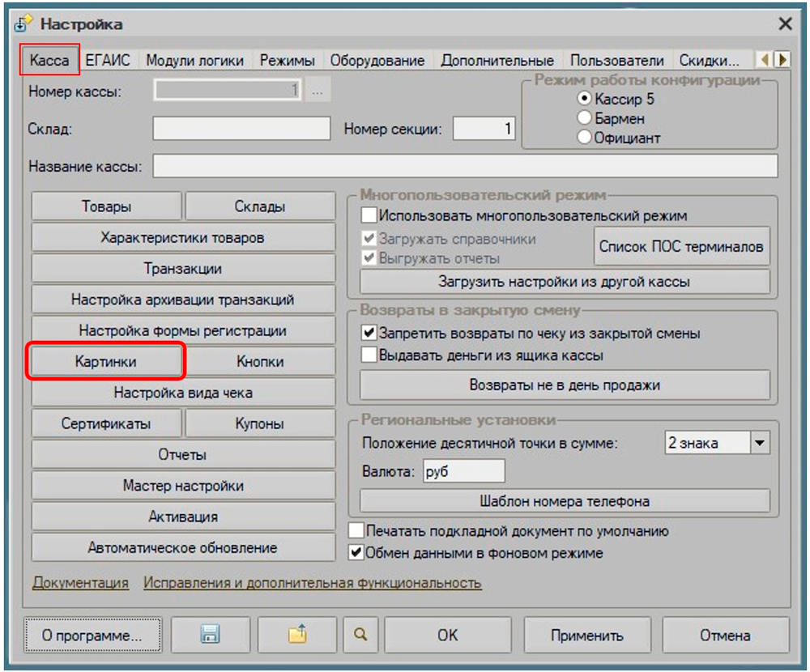This screenshot has width=810, height=672.
Task: Choose the Официант configuration mode
Action: pyautogui.click(x=585, y=138)
